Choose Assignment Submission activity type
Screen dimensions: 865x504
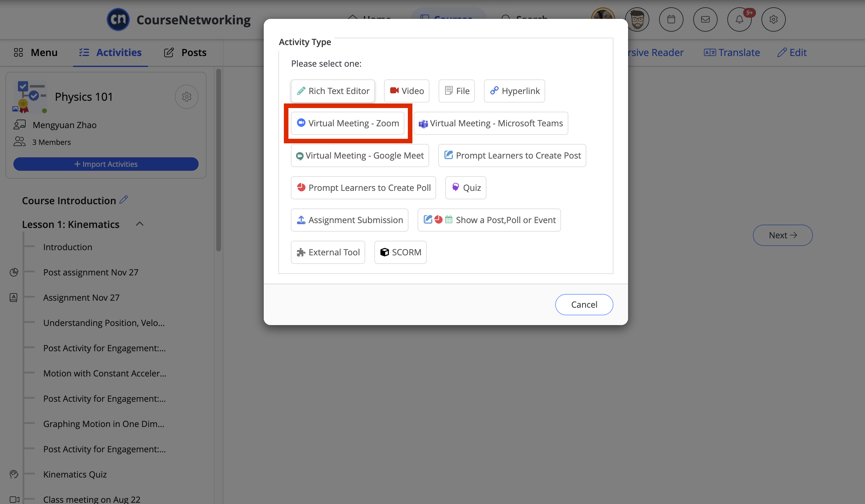349,220
